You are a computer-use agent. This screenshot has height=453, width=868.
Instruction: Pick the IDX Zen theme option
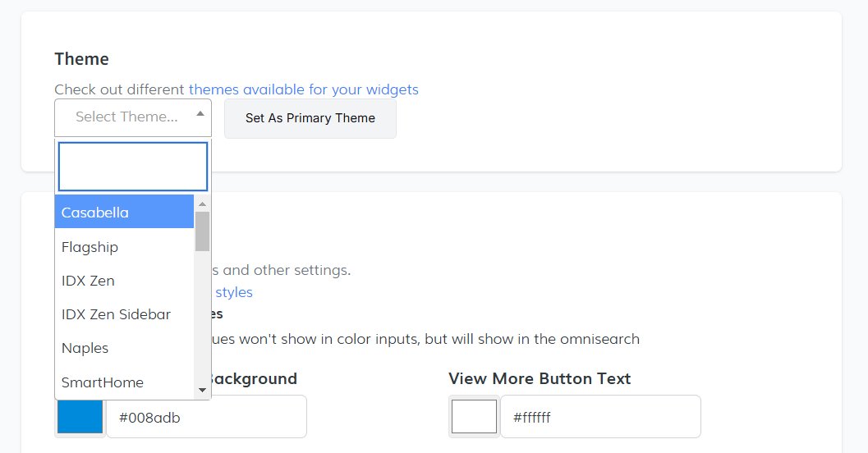(124, 281)
